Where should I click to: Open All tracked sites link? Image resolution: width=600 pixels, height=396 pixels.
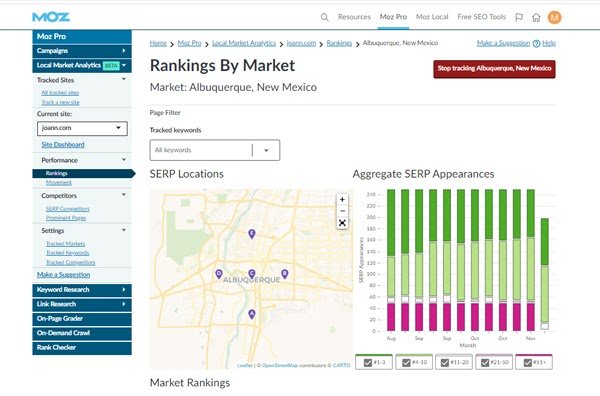click(60, 93)
